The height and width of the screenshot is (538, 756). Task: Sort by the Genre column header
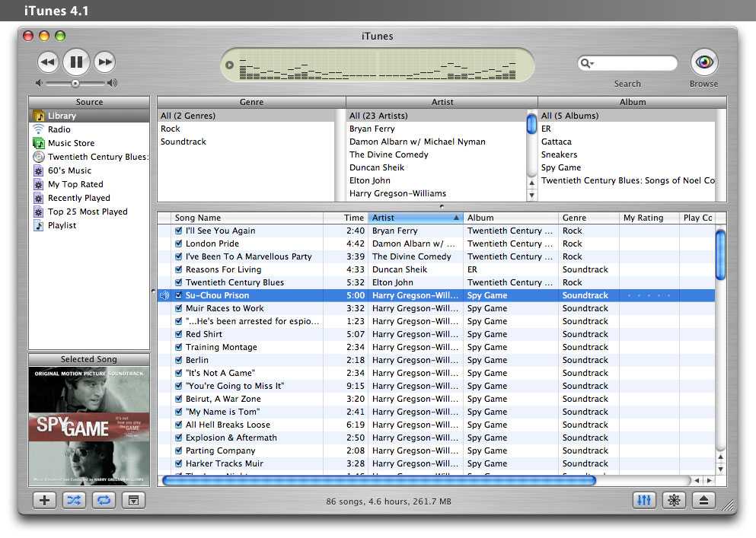(589, 218)
